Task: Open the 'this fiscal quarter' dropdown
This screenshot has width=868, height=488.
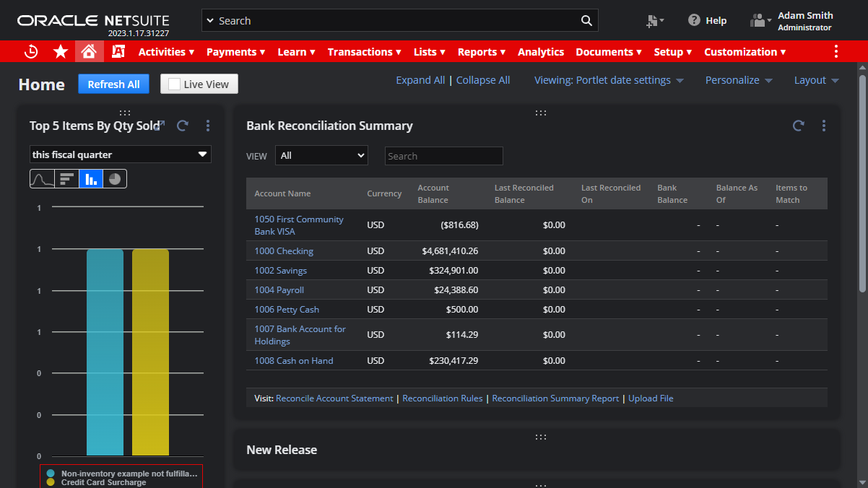Action: [120, 154]
